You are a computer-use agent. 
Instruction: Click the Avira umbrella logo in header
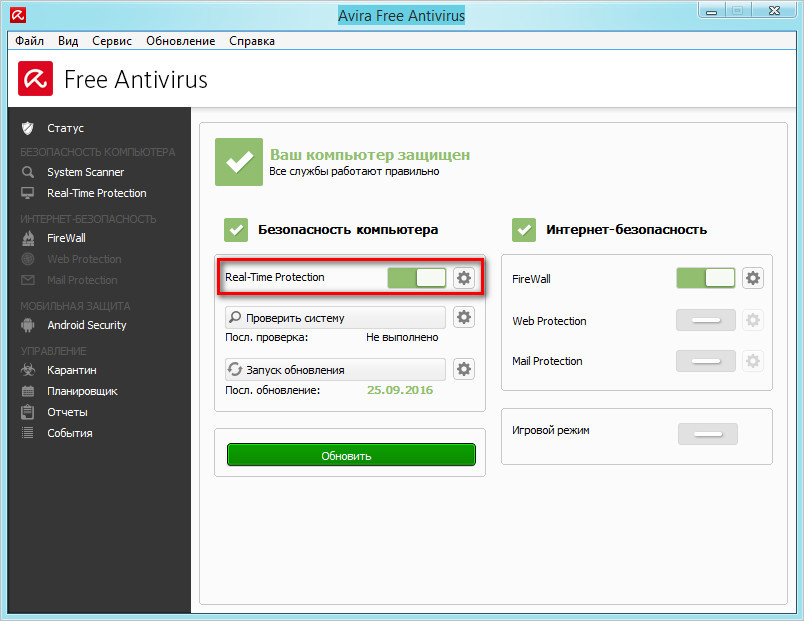click(36, 79)
